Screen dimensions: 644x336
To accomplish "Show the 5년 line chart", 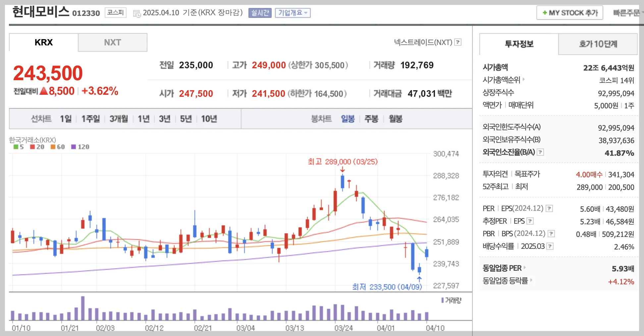I will coord(186,119).
